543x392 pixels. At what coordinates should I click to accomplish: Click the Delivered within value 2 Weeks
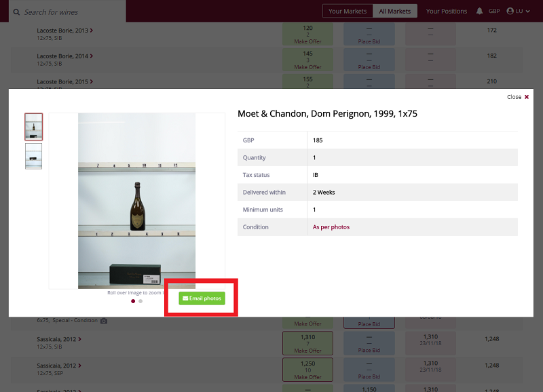point(324,192)
